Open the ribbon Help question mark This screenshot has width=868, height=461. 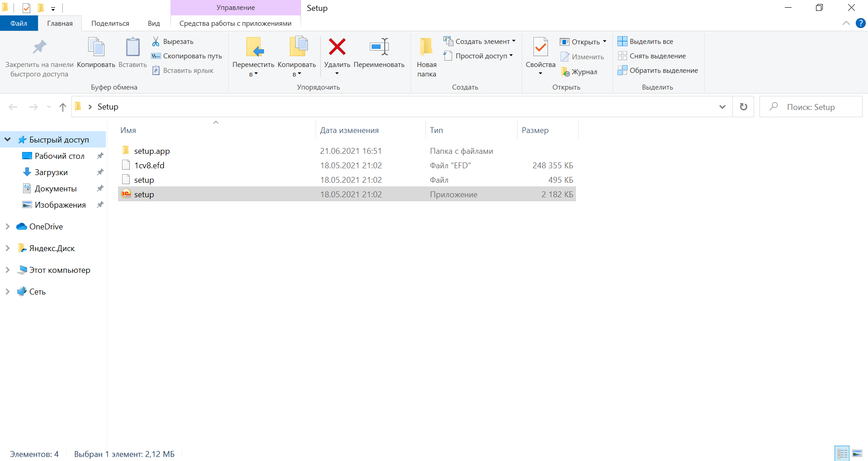pyautogui.click(x=860, y=24)
